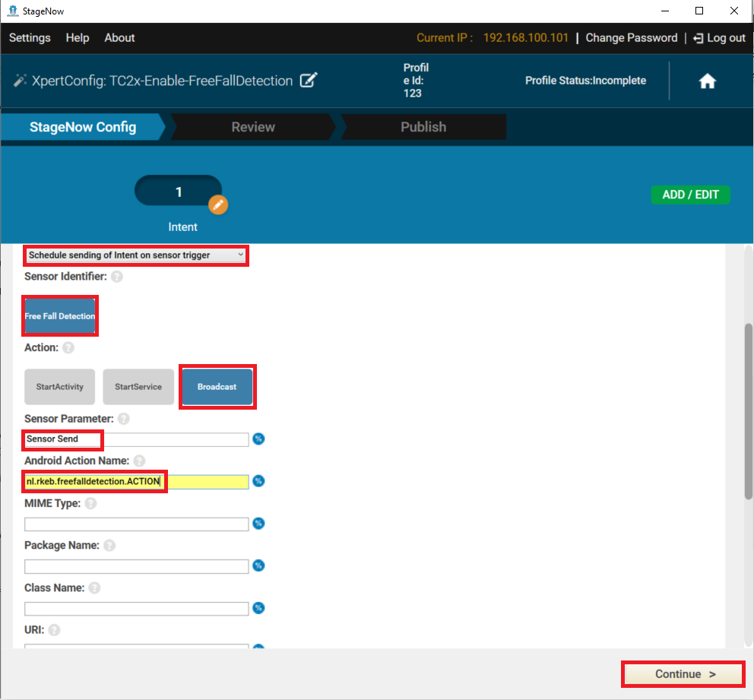The width and height of the screenshot is (754, 700).
Task: Click percent icon beside Android Action Name field
Action: click(258, 481)
